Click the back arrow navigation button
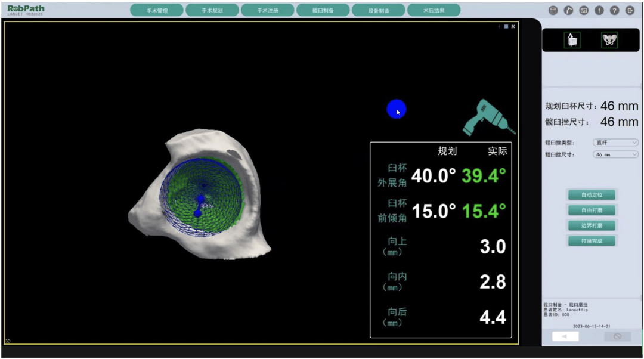This screenshot has height=359, width=644. click(x=565, y=336)
